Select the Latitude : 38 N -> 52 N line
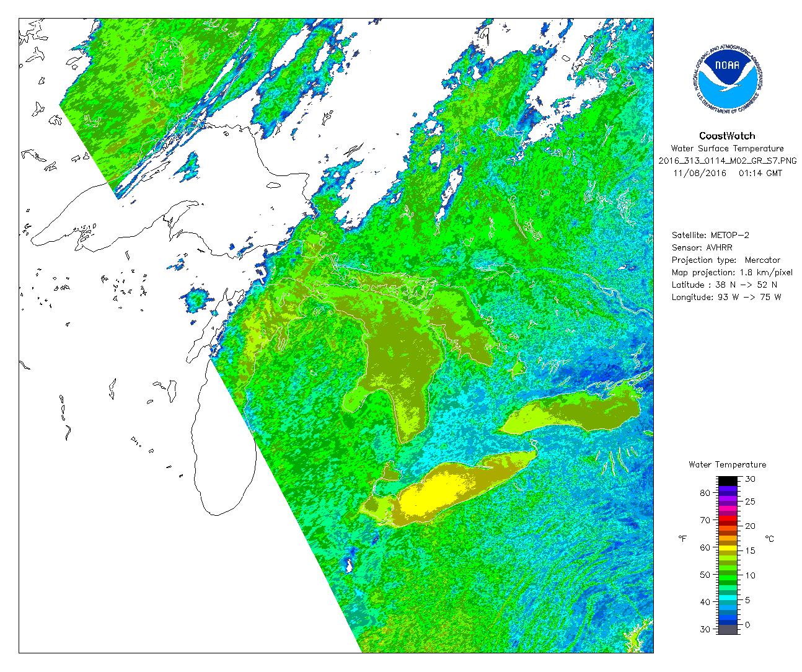Viewport: 802px width, 672px height. [725, 285]
